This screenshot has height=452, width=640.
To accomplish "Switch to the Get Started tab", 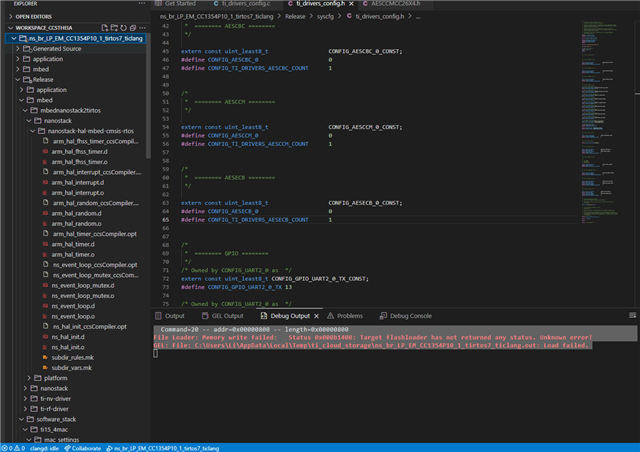I will tap(180, 4).
